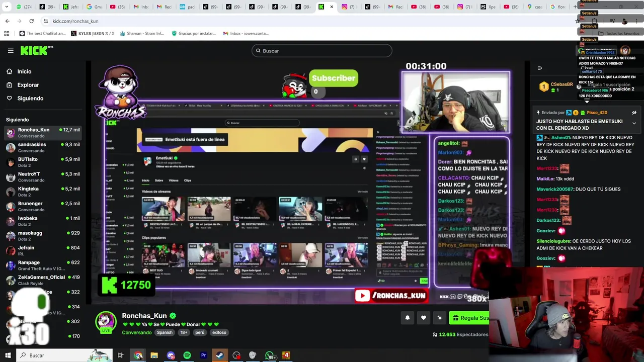Screen dimensions: 644x362
Task: Open Chrome from the taskbar
Action: (x=138, y=355)
